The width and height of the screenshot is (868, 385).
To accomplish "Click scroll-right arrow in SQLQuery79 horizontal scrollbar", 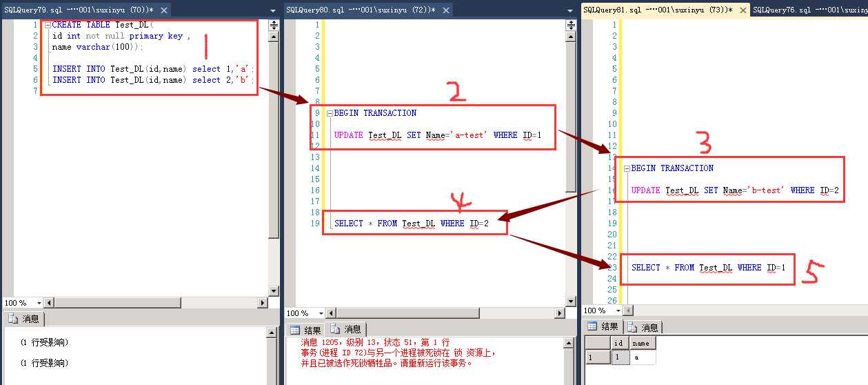I will tap(263, 303).
